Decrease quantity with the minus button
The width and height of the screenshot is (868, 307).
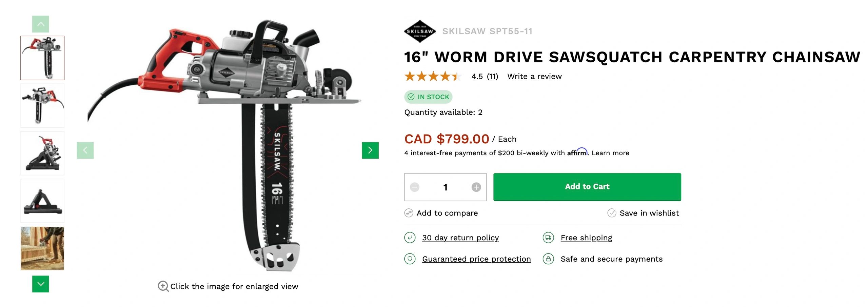tap(415, 187)
